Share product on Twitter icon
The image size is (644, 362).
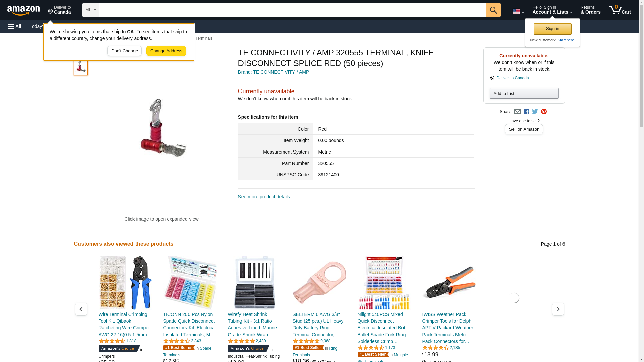(x=535, y=112)
